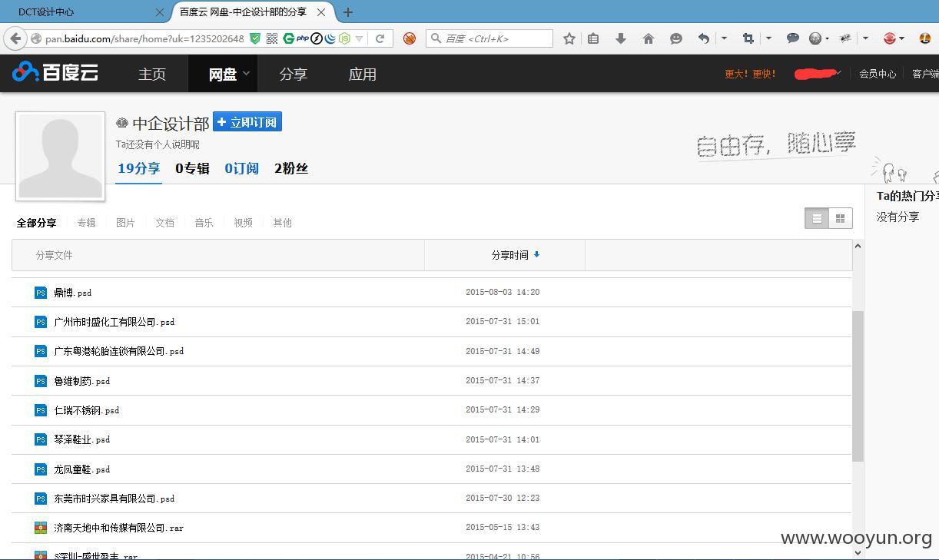Switch to grid view layout icon
939x560 pixels.
click(x=840, y=218)
